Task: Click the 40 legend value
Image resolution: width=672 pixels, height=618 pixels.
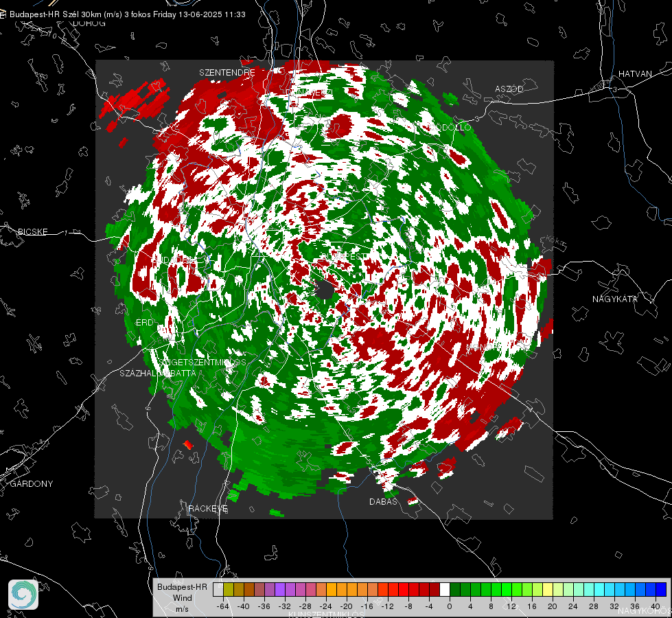Action: (x=656, y=606)
